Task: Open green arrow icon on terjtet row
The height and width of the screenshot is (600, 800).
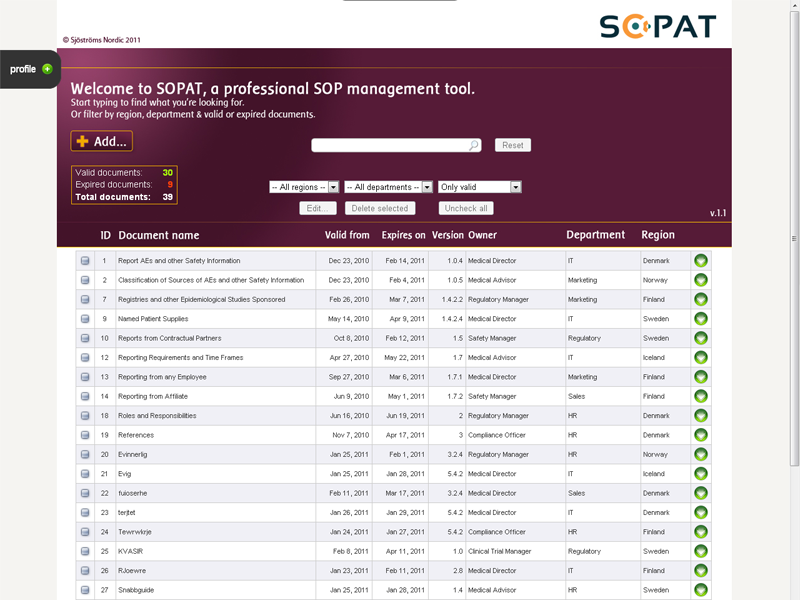Action: [701, 513]
